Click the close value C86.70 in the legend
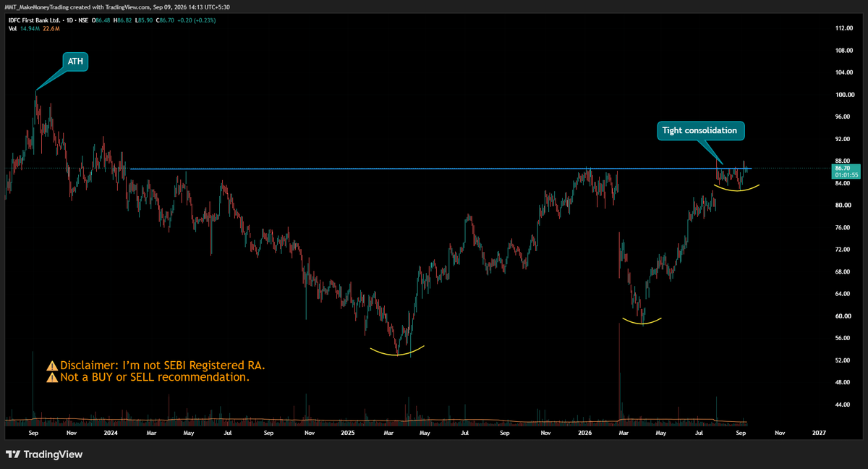 pos(165,20)
